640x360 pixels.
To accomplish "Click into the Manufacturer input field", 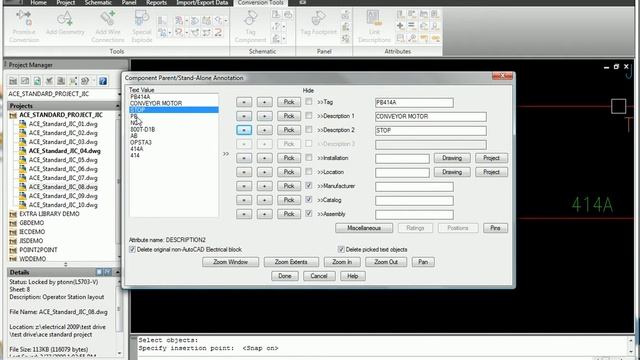I will click(414, 187).
